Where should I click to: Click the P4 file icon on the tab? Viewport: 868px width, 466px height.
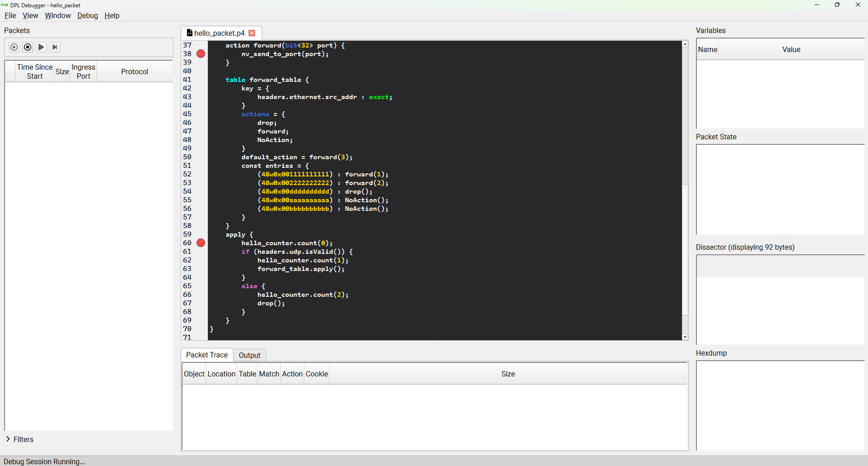(189, 33)
